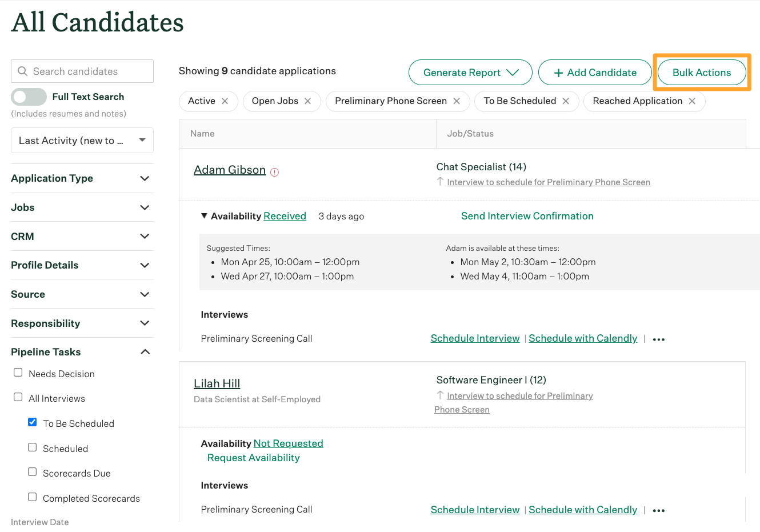Uncheck the To Be Scheduled checkbox
Viewport: 760px width, 532px height.
(x=33, y=422)
